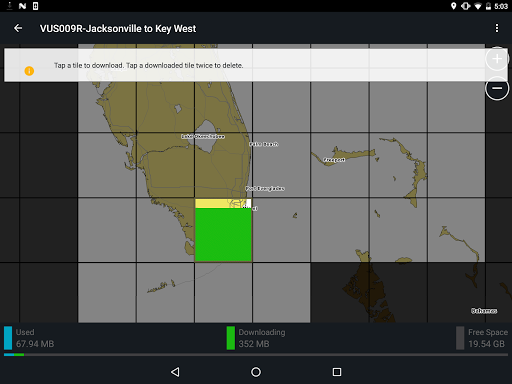Open the recent apps square button
512x384 pixels.
(337, 372)
